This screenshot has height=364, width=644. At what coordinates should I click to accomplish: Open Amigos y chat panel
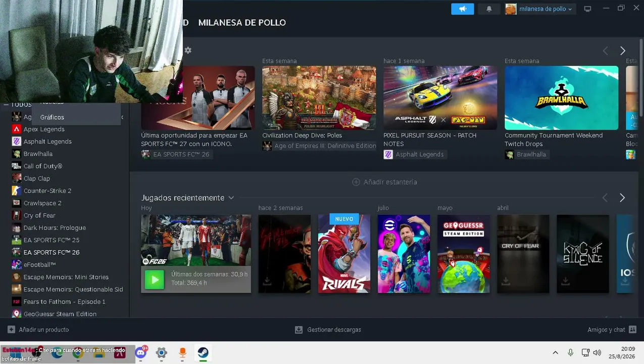[606, 330]
